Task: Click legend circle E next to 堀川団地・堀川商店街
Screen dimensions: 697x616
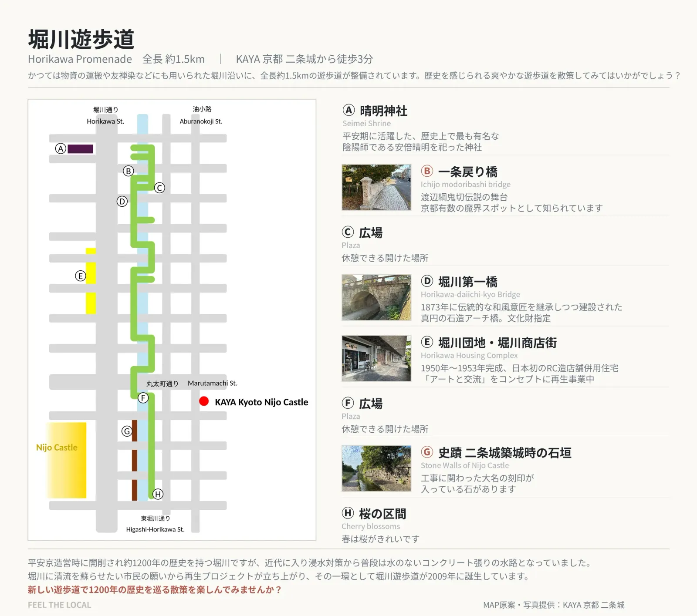Action: click(x=427, y=342)
